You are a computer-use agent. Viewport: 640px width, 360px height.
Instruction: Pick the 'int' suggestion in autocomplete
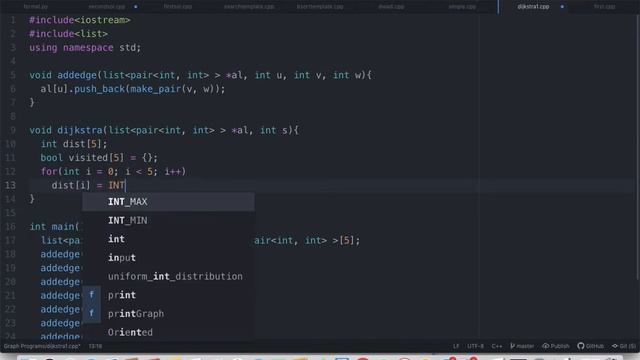pyautogui.click(x=168, y=239)
